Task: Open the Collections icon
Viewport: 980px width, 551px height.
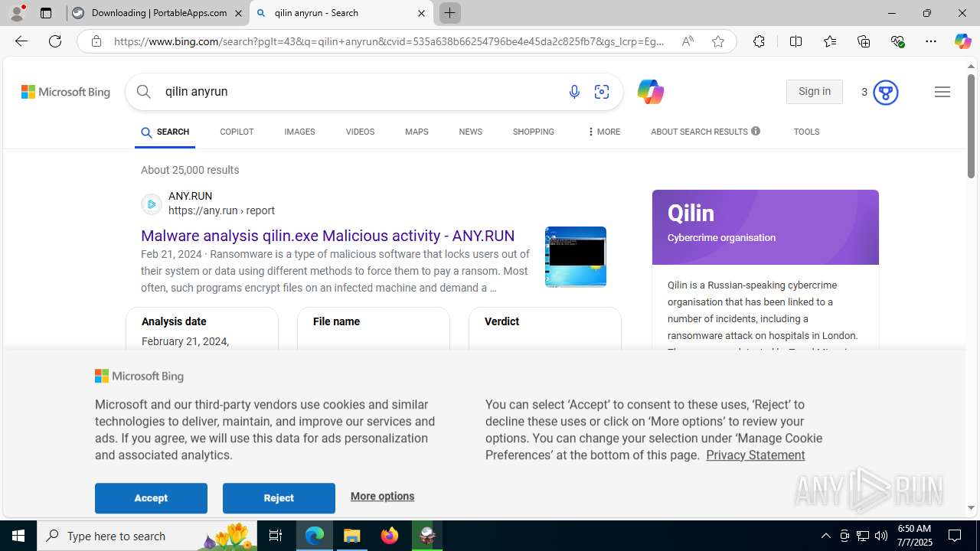Action: [864, 41]
